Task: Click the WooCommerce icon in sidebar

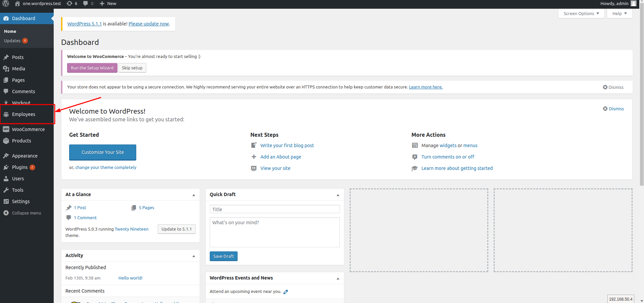Action: [x=6, y=129]
